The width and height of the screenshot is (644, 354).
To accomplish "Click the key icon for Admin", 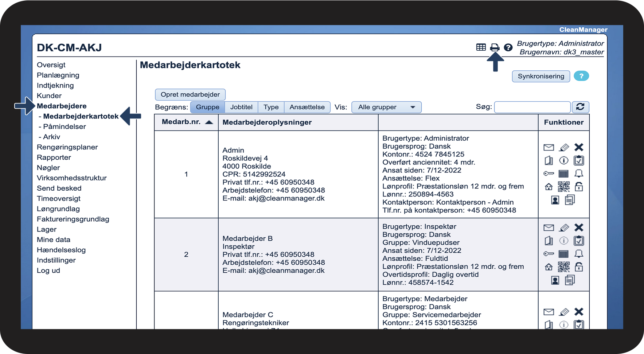I will 549,174.
